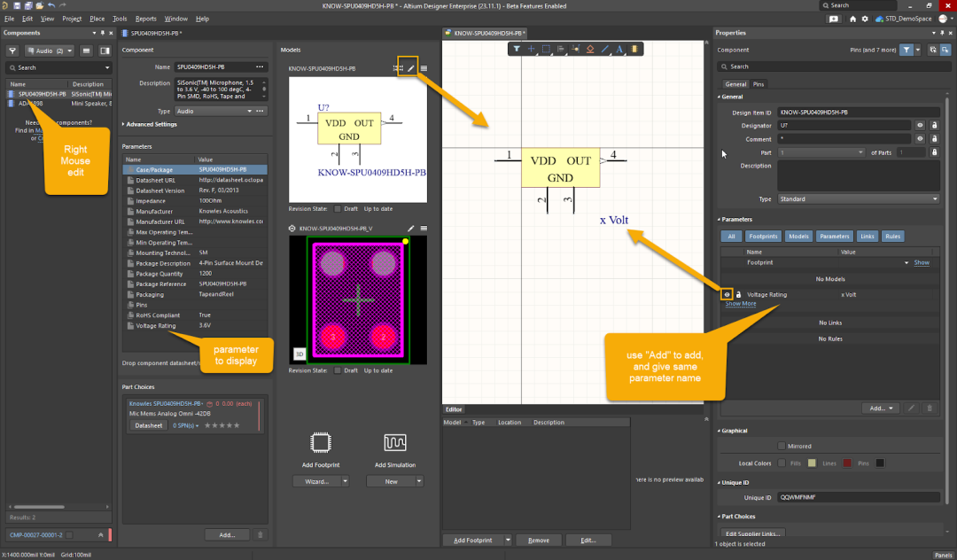Click the Add Footprint button
Viewport: 957px width, 560px height.
pyautogui.click(x=473, y=541)
